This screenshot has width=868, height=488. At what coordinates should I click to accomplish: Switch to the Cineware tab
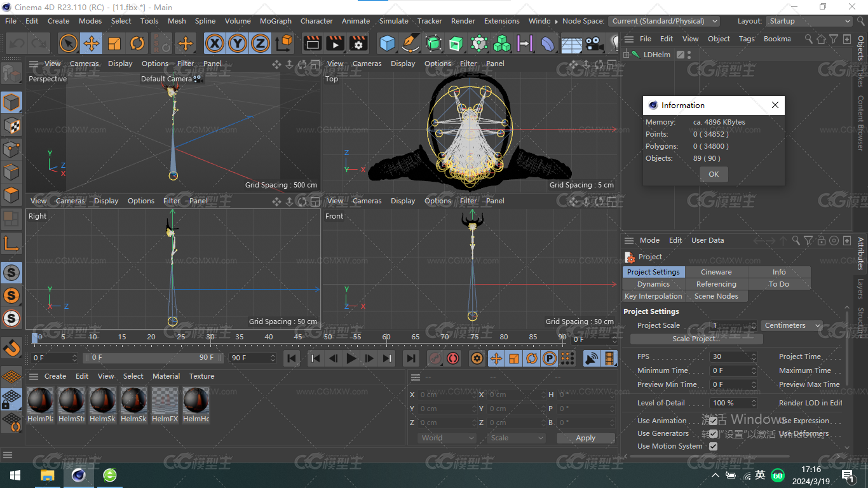click(x=716, y=272)
